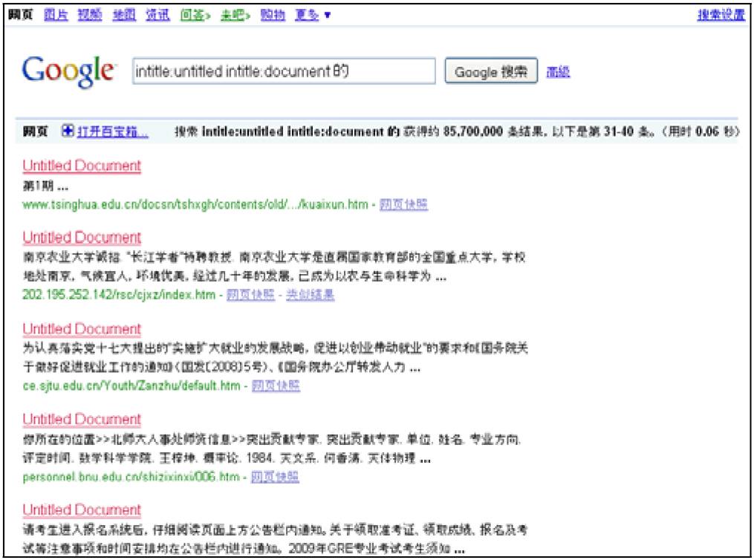This screenshot has height=560, width=754.
Task: Open the Untitled Document result from personnel.bnu.edu.cn
Action: pyautogui.click(x=82, y=419)
